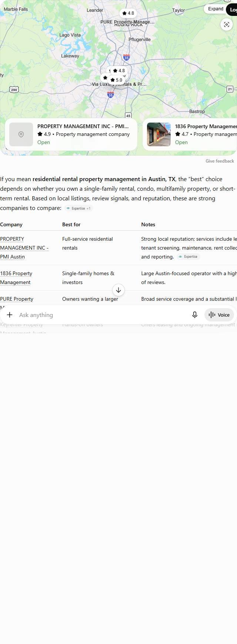The image size is (237, 644).
Task: Click the PURE Property table link
Action: [17, 299]
